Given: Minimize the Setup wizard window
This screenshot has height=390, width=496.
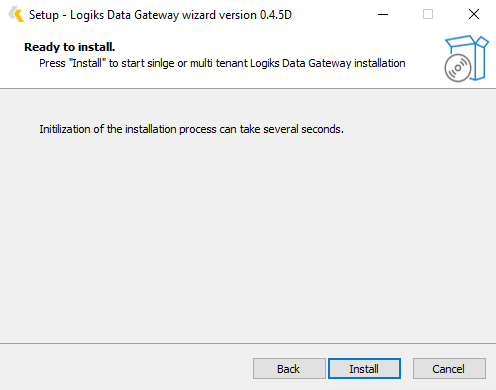Looking at the screenshot, I should [x=383, y=14].
